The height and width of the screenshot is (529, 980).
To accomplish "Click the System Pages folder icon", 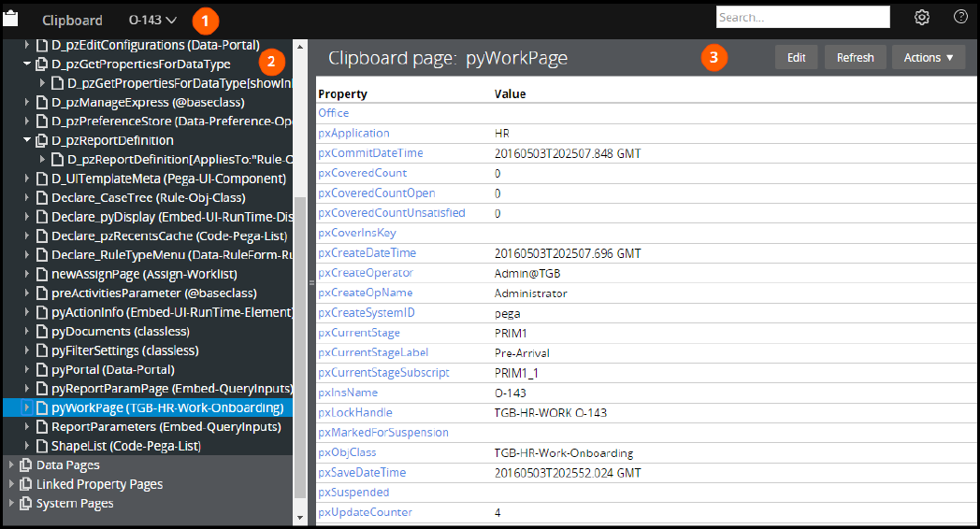I will point(25,503).
